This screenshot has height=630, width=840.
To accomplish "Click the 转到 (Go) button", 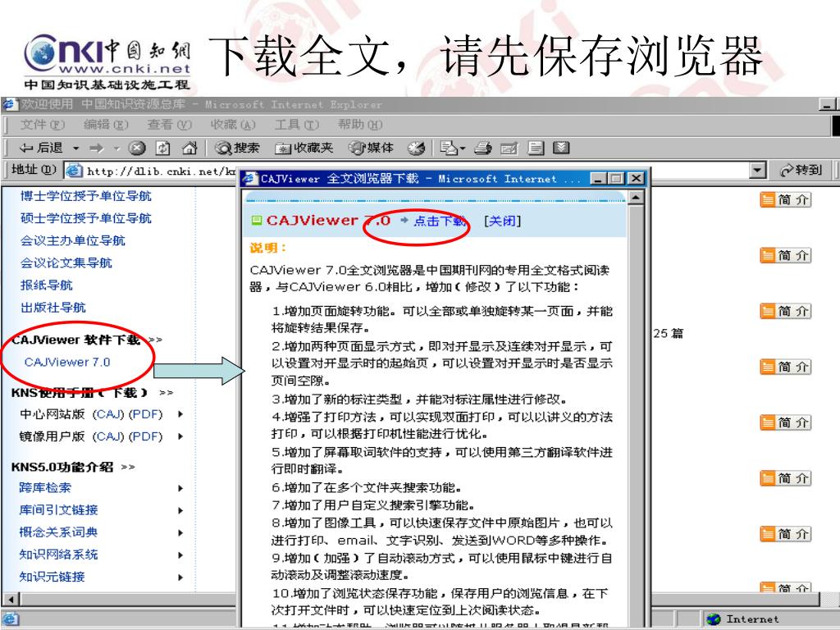I will (801, 171).
